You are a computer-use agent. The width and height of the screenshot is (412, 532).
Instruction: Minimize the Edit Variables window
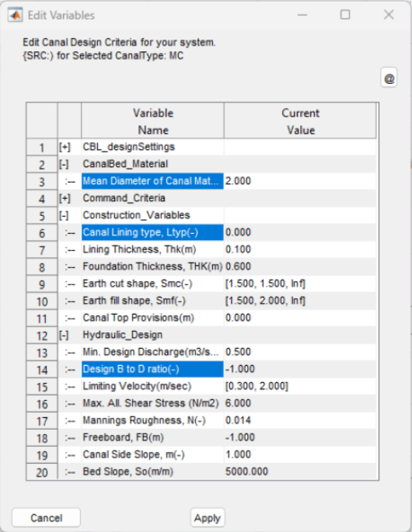[x=302, y=15]
